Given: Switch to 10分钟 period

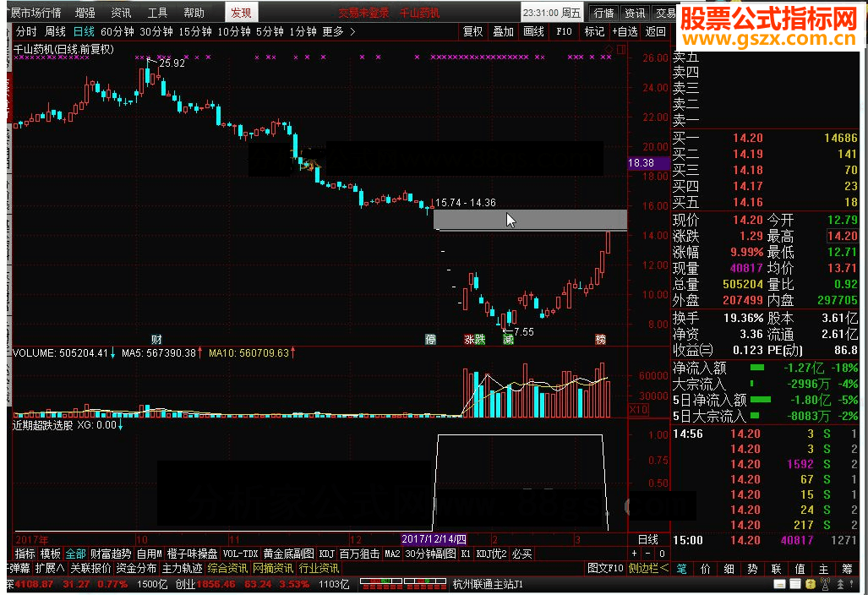Looking at the screenshot, I should click(x=233, y=31).
